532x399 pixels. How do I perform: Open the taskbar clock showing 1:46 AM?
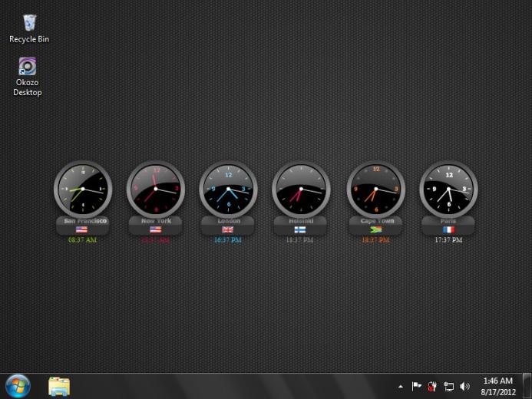(498, 387)
